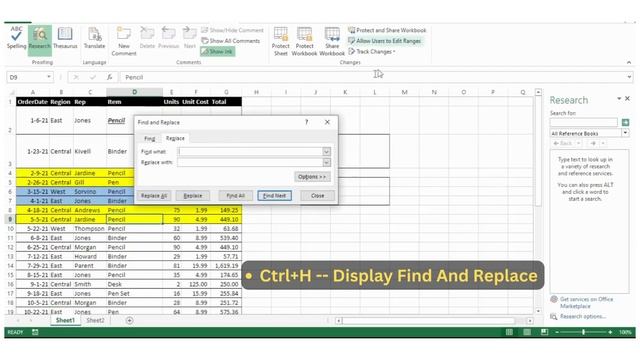Screen dimensions: 640x360
Task: Go to the Next comment
Action: point(189,38)
